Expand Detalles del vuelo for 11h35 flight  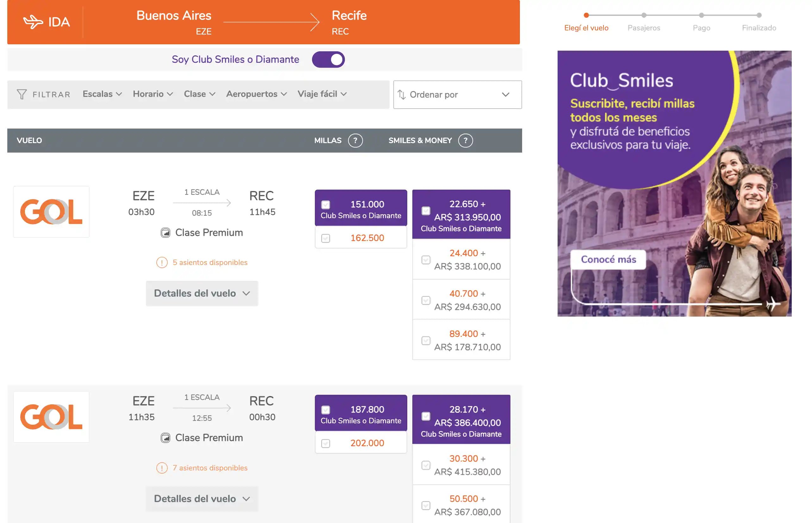[x=202, y=499]
